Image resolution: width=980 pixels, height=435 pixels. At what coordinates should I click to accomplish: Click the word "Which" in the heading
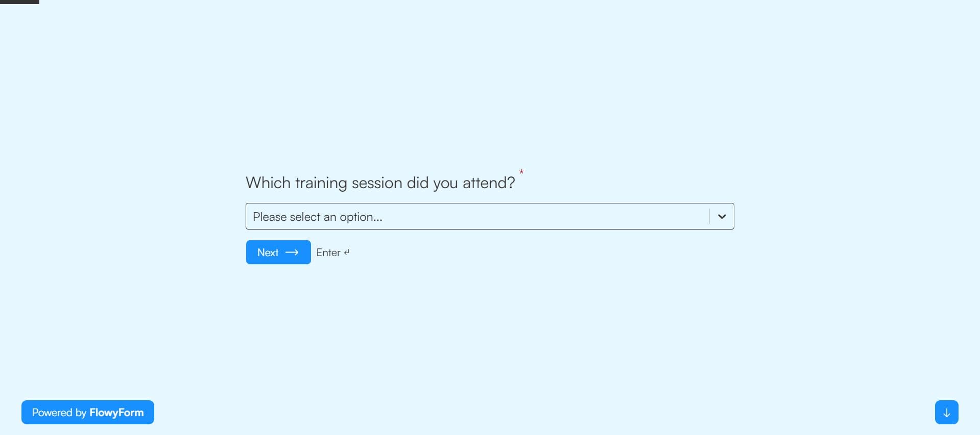click(x=268, y=182)
